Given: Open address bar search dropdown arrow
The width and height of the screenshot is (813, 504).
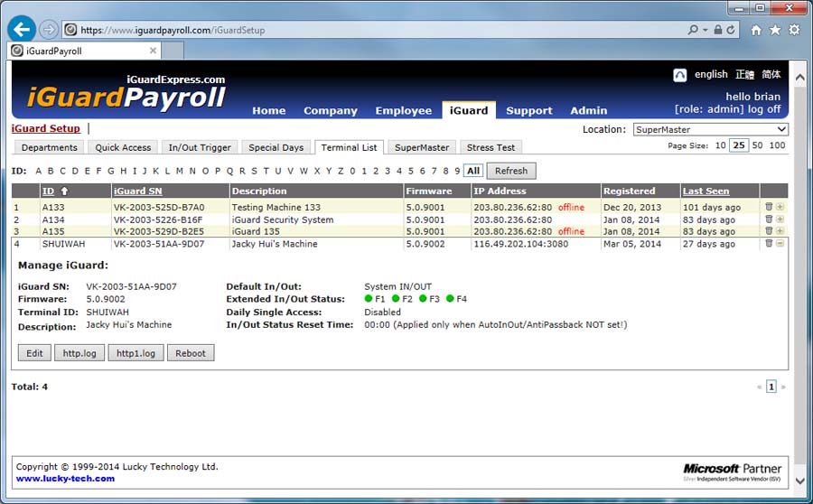Looking at the screenshot, I should 706,30.
